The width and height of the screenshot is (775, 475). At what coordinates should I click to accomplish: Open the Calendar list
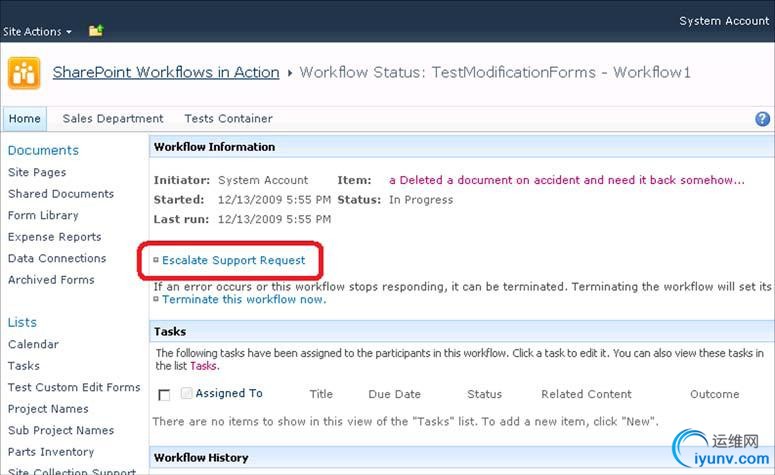point(33,345)
